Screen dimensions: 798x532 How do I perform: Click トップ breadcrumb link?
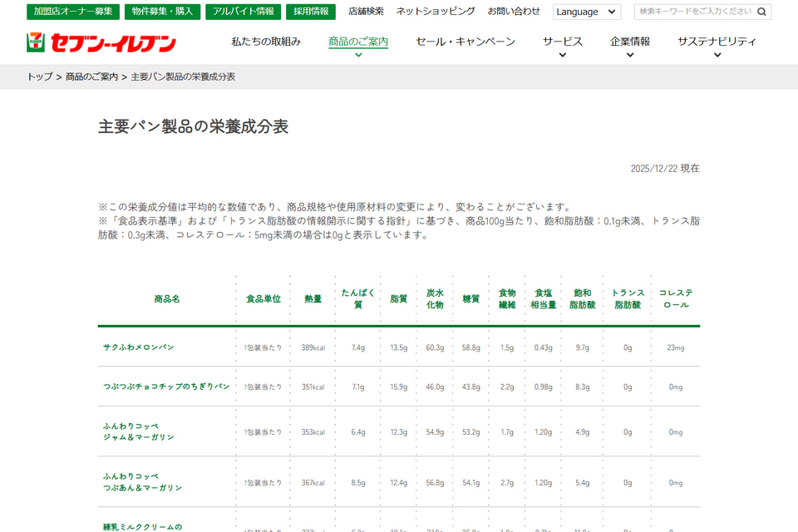click(40, 76)
